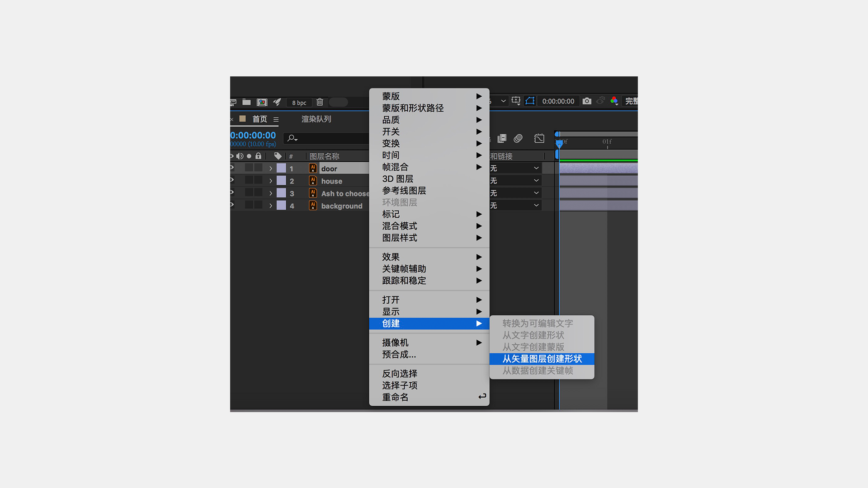Expand the door layer properties chevron

[270, 168]
